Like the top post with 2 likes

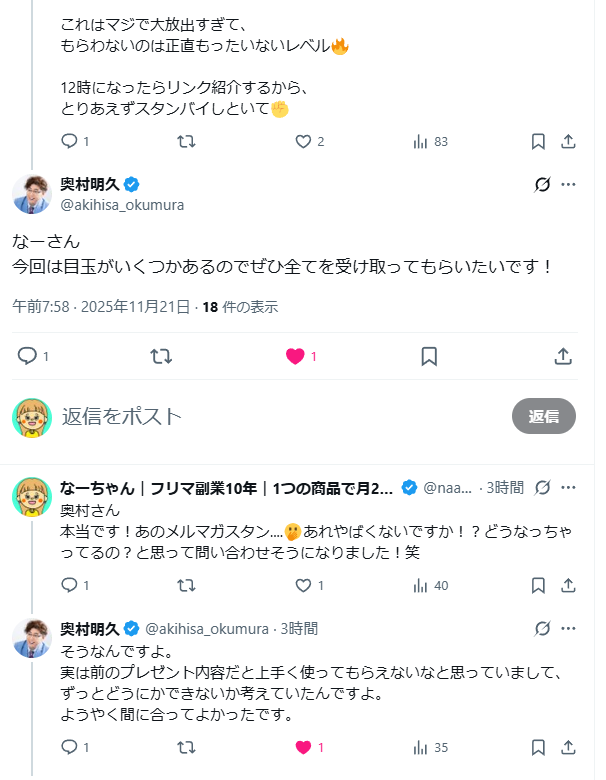click(x=303, y=142)
